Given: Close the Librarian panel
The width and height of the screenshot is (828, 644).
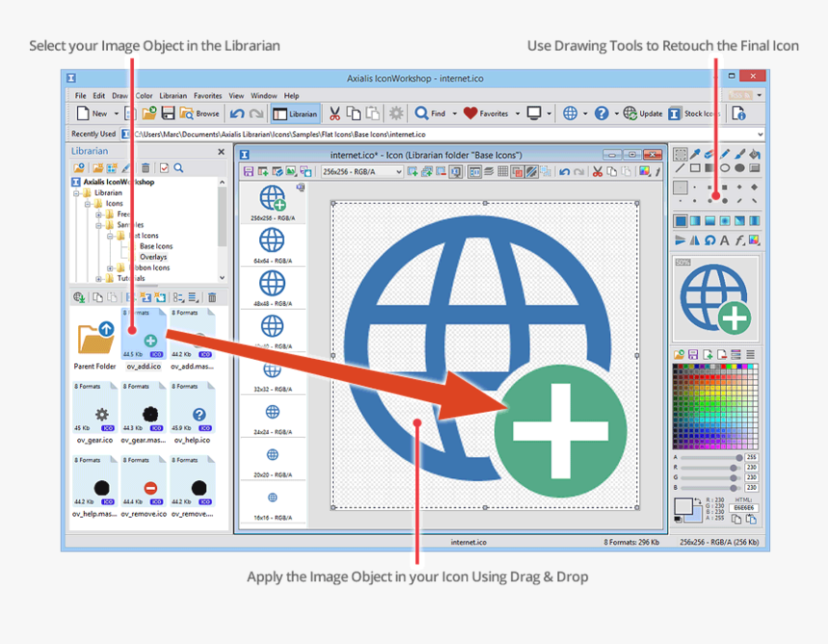Looking at the screenshot, I should (221, 151).
